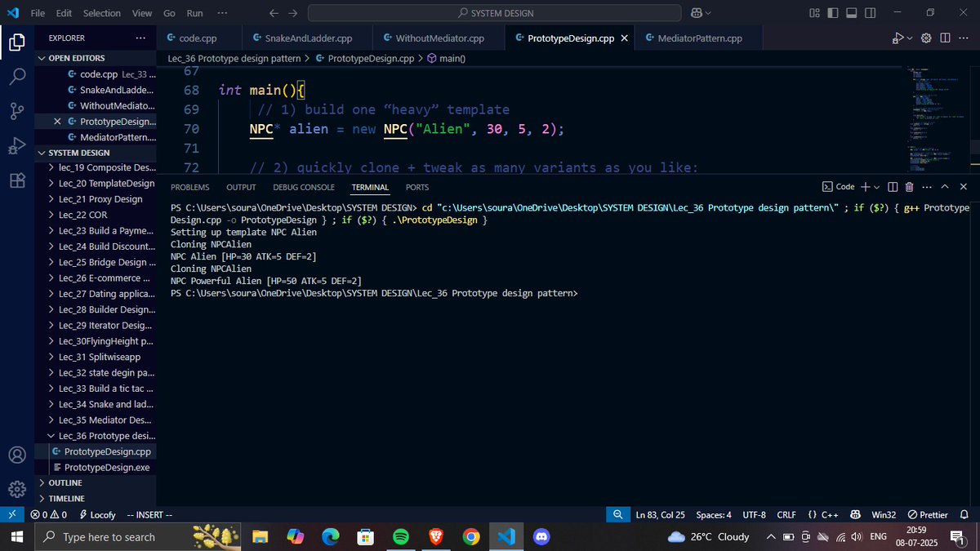Open notifications bell in status bar

pyautogui.click(x=964, y=515)
